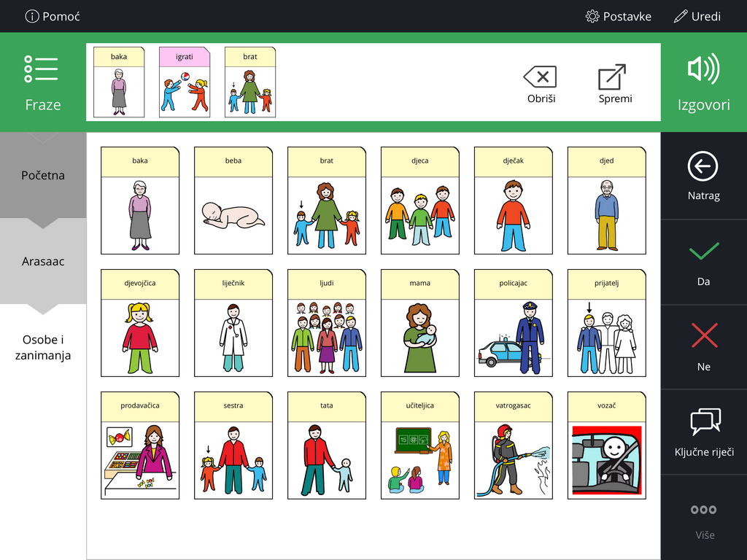Navigate to Početna breadcrumb

tap(43, 175)
